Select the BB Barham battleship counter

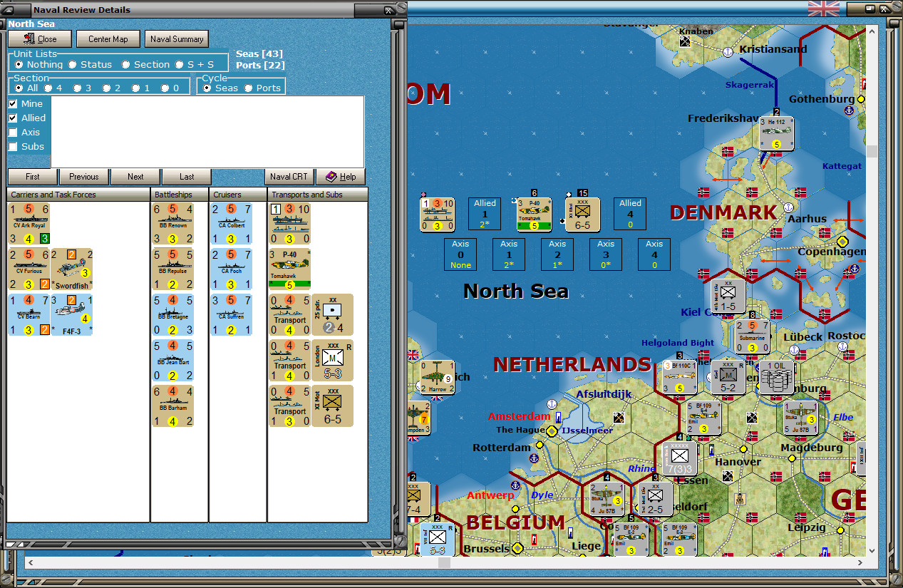pyautogui.click(x=173, y=406)
